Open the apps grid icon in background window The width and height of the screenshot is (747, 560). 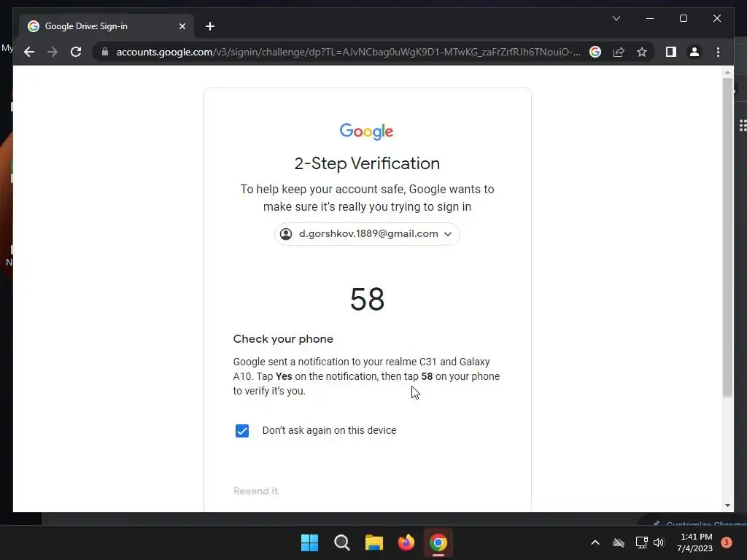(742, 125)
